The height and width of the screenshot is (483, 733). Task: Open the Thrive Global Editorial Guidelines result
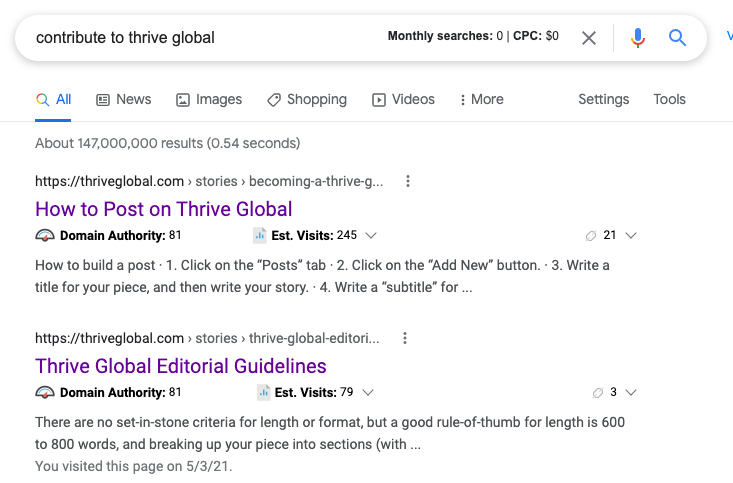click(180, 366)
